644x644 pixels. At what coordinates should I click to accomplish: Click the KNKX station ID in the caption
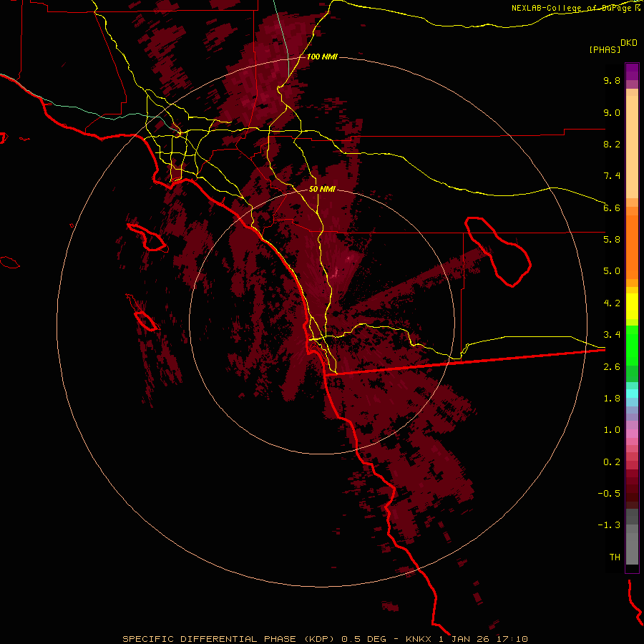click(419, 639)
